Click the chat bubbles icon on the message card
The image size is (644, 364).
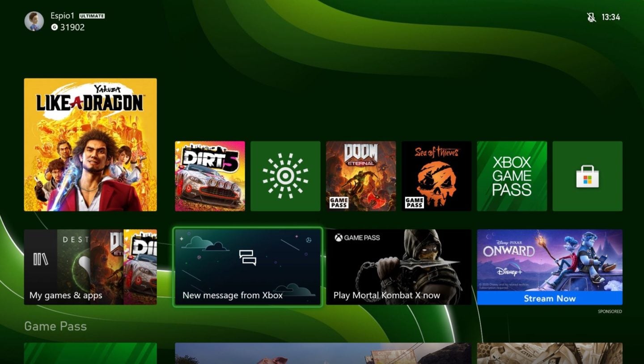pyautogui.click(x=248, y=257)
